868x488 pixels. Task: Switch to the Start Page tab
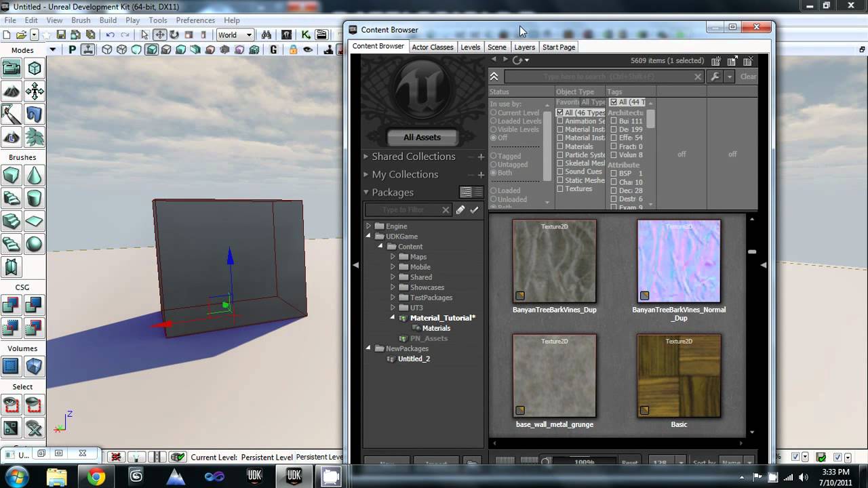pyautogui.click(x=559, y=47)
